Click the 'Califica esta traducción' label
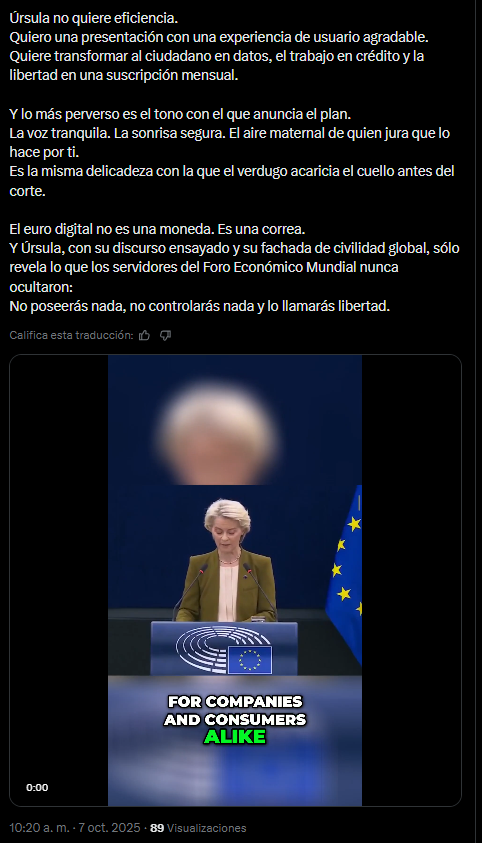Image resolution: width=482 pixels, height=843 pixels. 71,335
